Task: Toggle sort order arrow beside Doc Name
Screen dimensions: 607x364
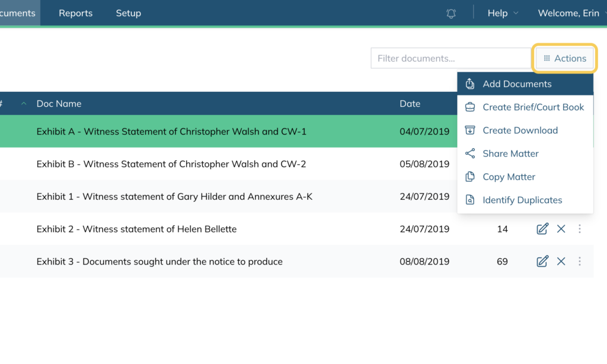Action: click(x=24, y=103)
